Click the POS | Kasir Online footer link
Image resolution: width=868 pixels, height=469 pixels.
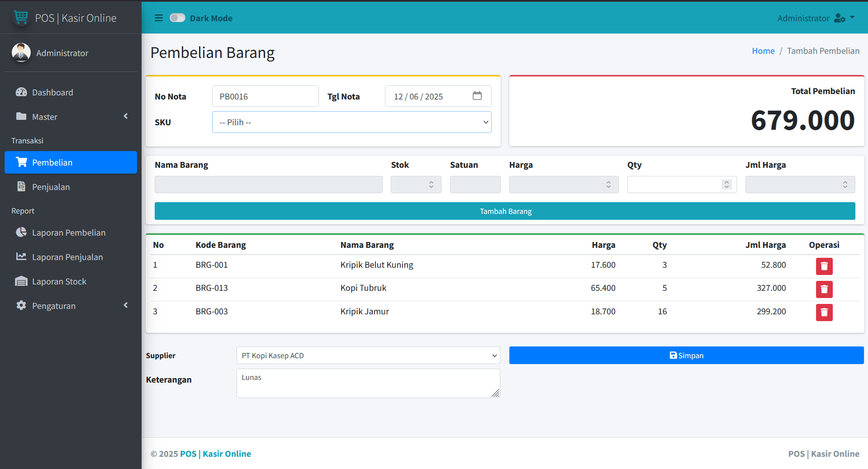[x=215, y=454]
